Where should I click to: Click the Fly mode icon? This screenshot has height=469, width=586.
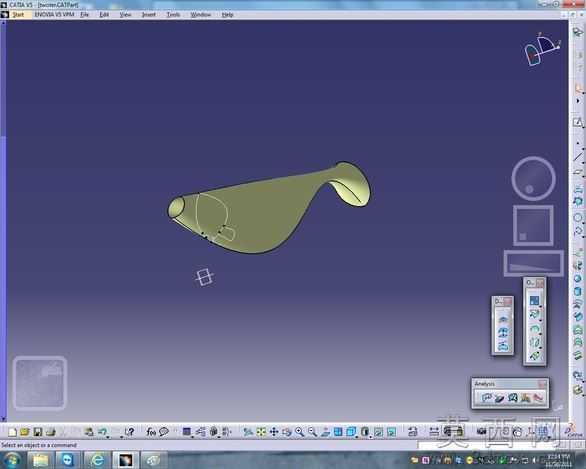click(248, 432)
